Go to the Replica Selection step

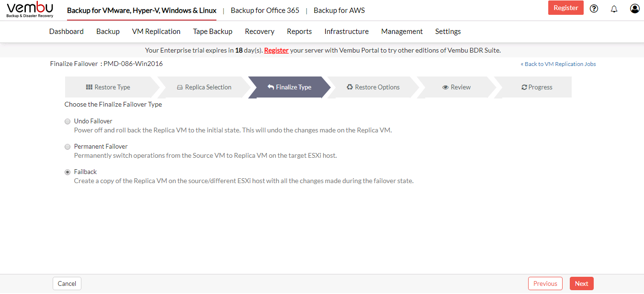coord(204,87)
